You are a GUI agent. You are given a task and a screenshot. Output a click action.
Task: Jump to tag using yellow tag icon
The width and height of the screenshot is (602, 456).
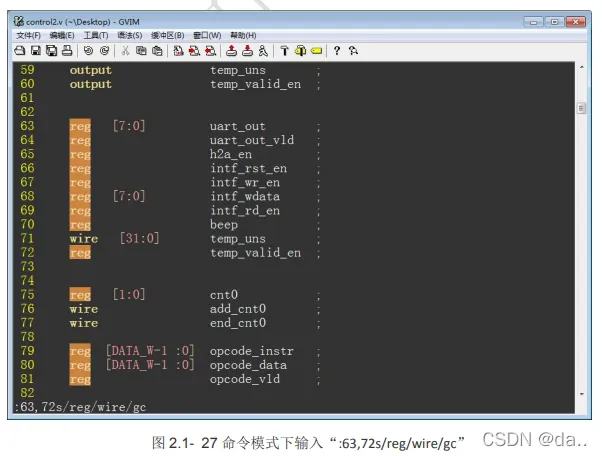pos(316,51)
